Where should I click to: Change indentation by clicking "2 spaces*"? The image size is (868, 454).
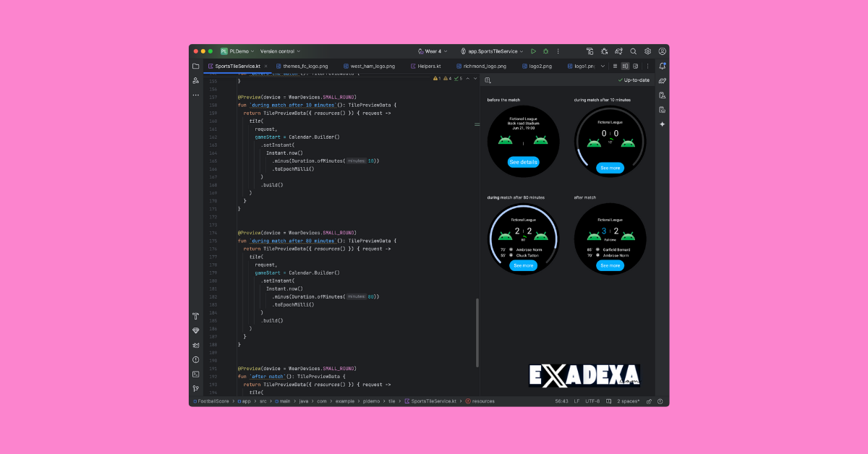[628, 401]
